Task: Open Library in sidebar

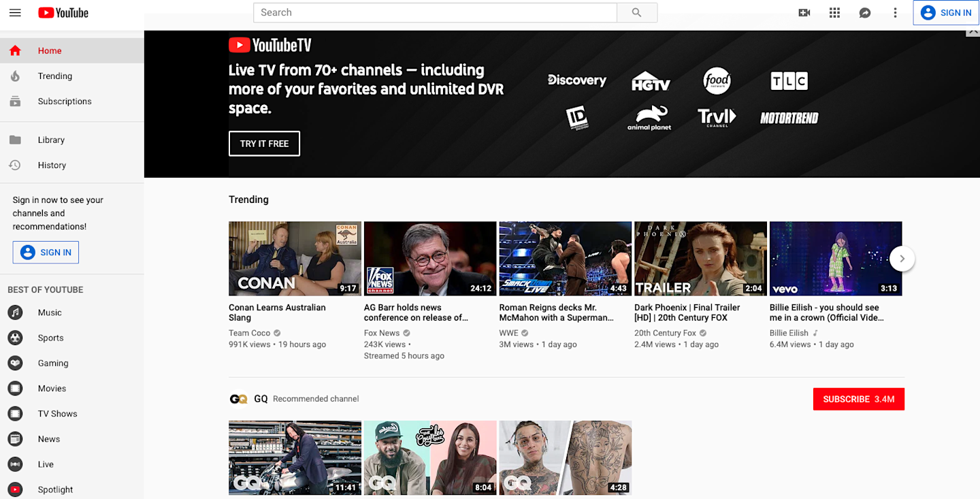Action: 51,140
